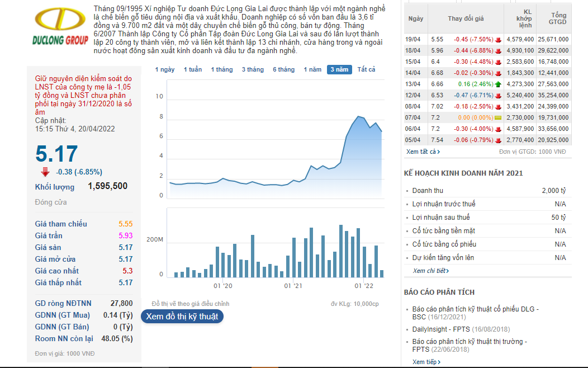Click the tallest volume bar before 01 '22
The image size is (588, 368).
pyautogui.click(x=341, y=251)
